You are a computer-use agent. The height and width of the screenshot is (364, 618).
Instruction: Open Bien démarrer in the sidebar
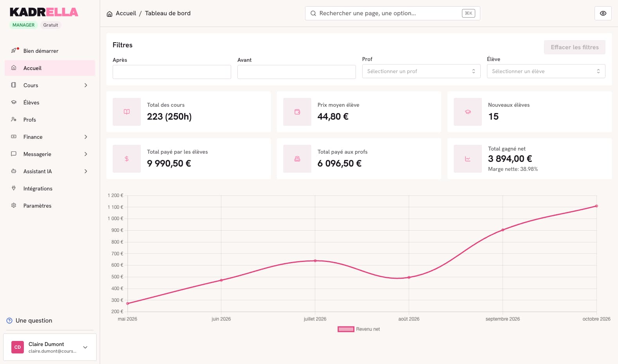pos(50,51)
